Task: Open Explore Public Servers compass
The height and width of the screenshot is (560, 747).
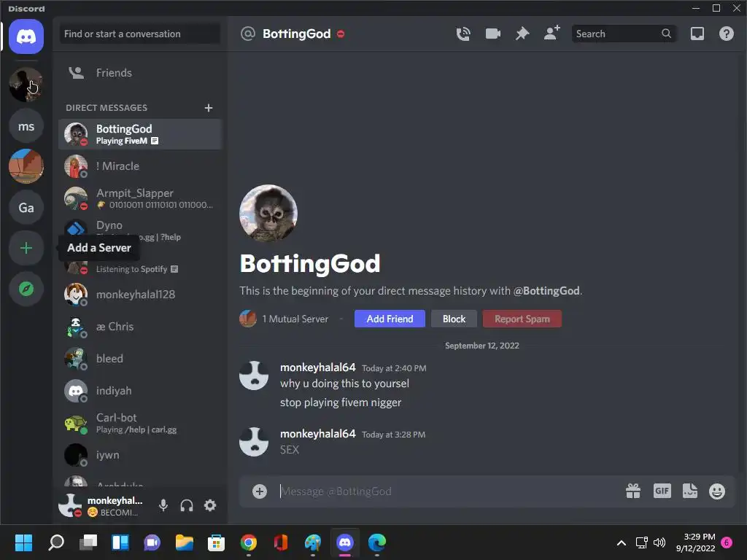Action: coord(26,289)
